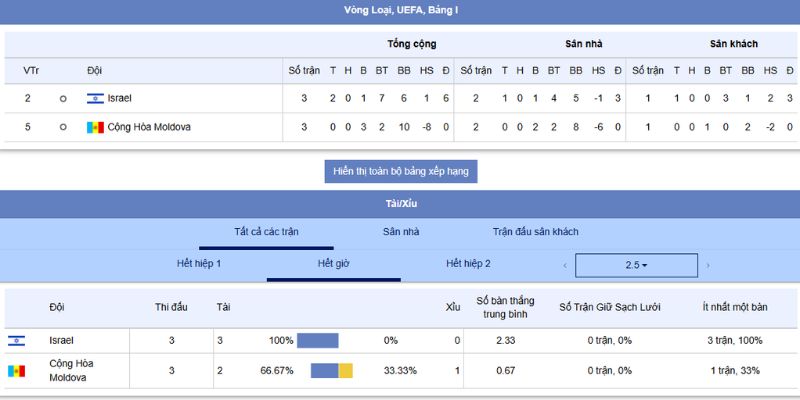Click the circle marker beside Moldova's rank
800x400 pixels.
pyautogui.click(x=63, y=127)
